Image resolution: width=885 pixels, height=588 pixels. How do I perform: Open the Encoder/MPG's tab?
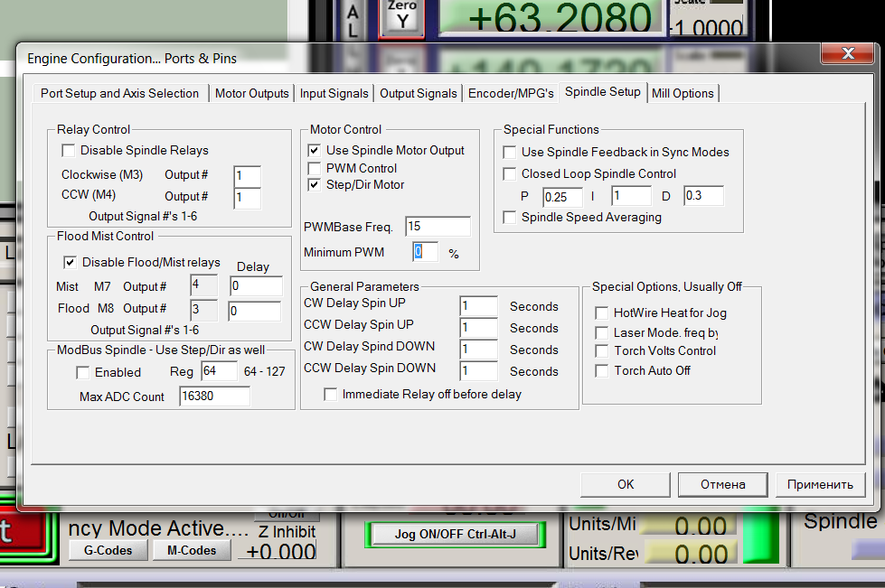tap(511, 94)
